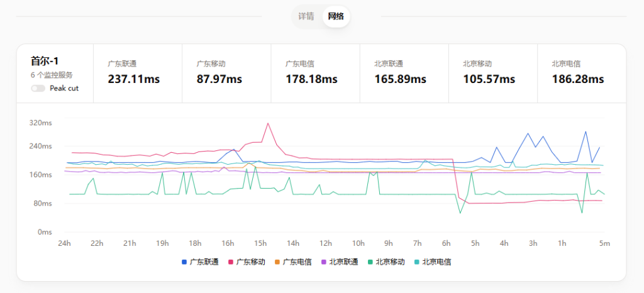Screen dimensions: 644x293
Task: Choose the 北京联通 165.89ms card
Action: point(404,73)
